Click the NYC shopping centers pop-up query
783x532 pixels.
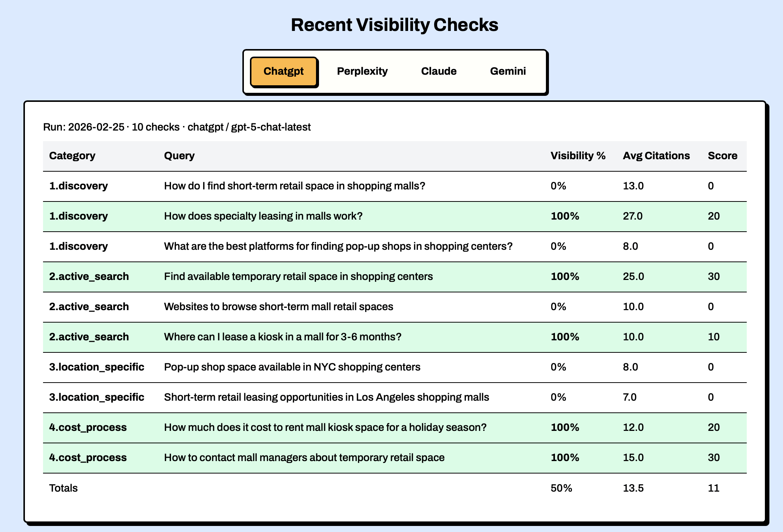coord(292,367)
